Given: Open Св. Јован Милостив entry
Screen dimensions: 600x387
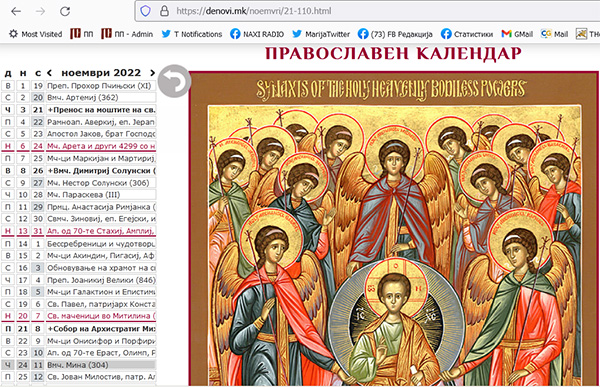Looking at the screenshot, I should coord(101,377).
